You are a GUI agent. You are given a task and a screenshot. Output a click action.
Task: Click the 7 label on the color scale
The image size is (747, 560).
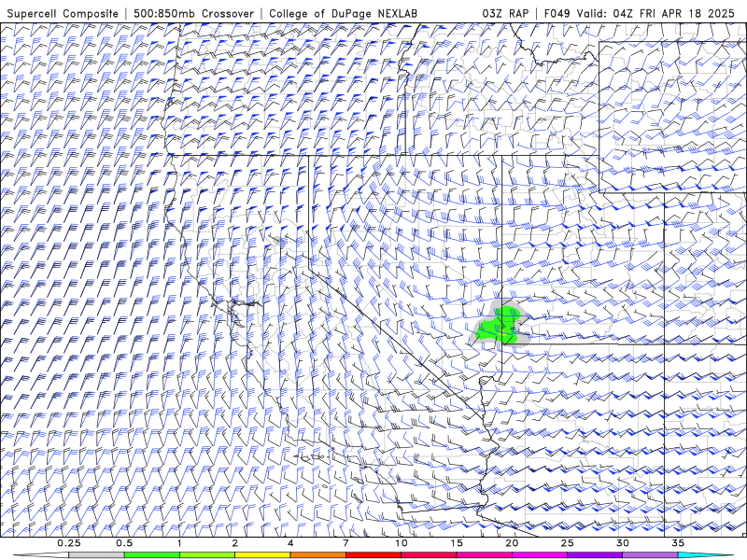tap(345, 543)
